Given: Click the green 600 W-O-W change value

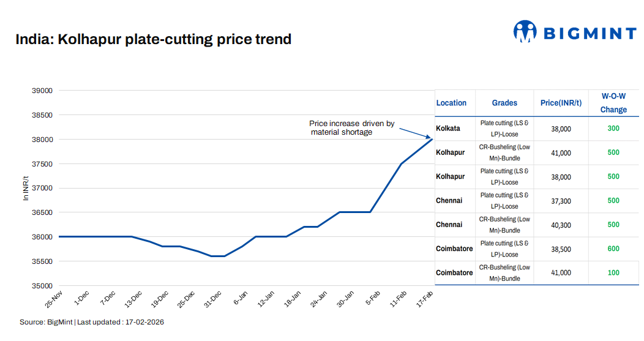Looking at the screenshot, I should (x=613, y=249).
